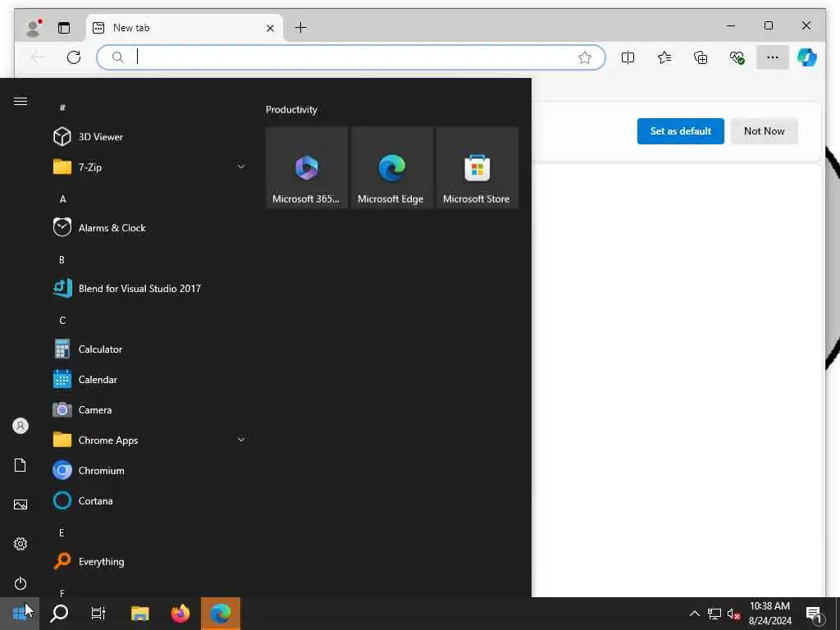This screenshot has width=840, height=630.
Task: Open Edge Browser essentials heart icon
Action: (737, 57)
